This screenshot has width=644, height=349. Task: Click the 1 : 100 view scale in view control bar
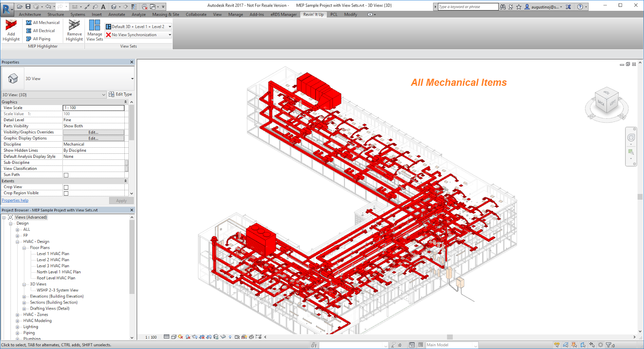[x=151, y=337]
